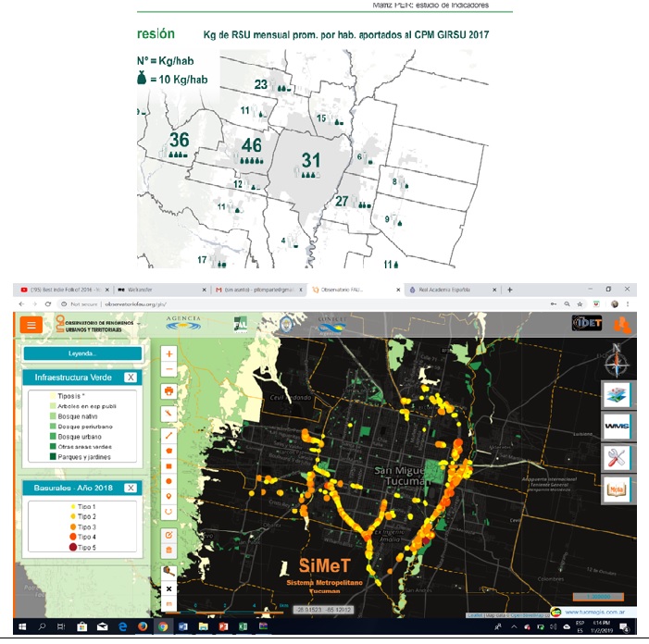Open the WMS services panel

pos(618,425)
